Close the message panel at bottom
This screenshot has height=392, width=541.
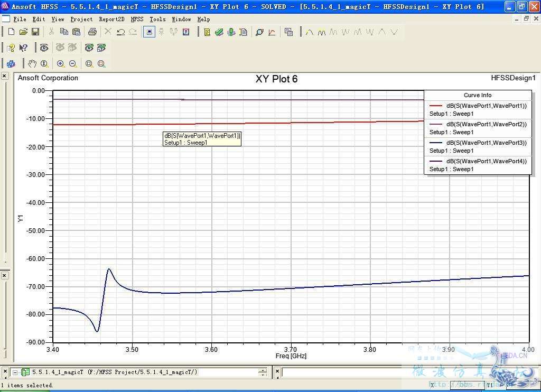click(277, 372)
